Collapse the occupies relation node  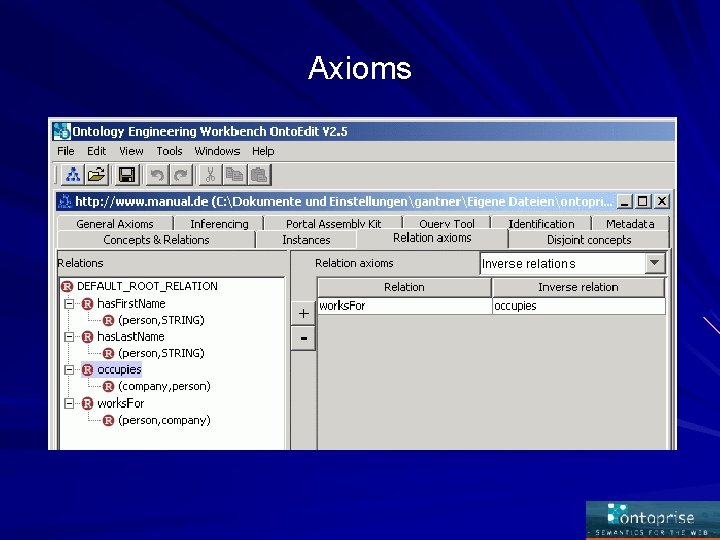point(69,370)
